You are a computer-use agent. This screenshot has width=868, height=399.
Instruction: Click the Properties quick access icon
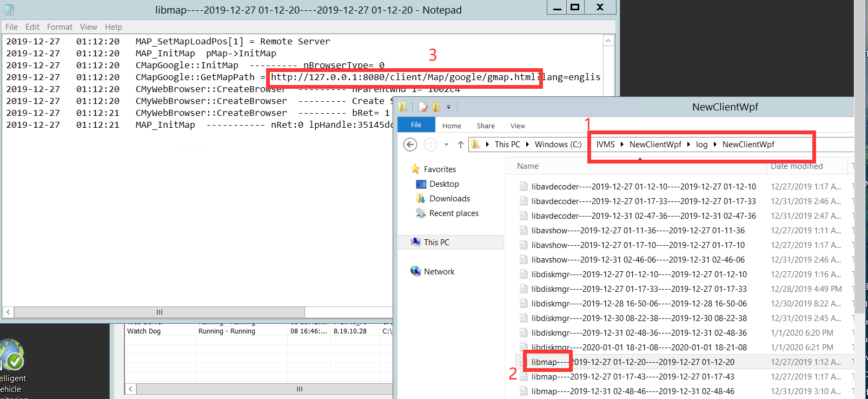423,107
